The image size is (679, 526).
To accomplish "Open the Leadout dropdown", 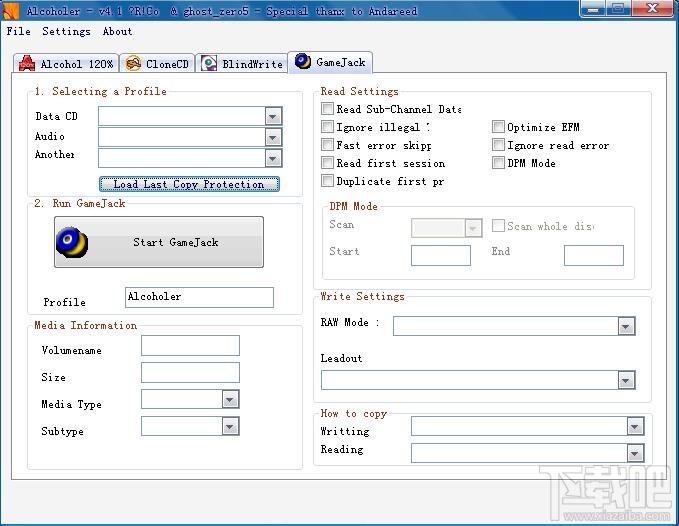I will click(x=626, y=381).
